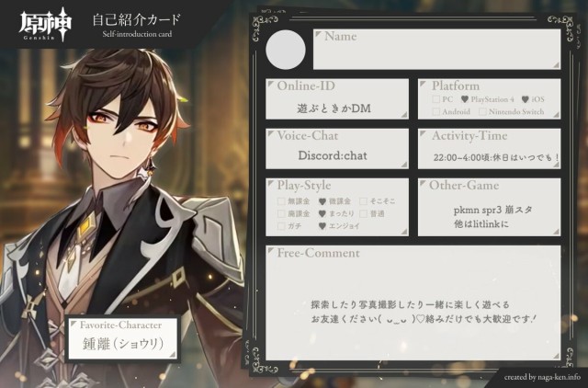This screenshot has height=388, width=588.
Task: Click the heart mark beside まったり
Action: tap(322, 214)
